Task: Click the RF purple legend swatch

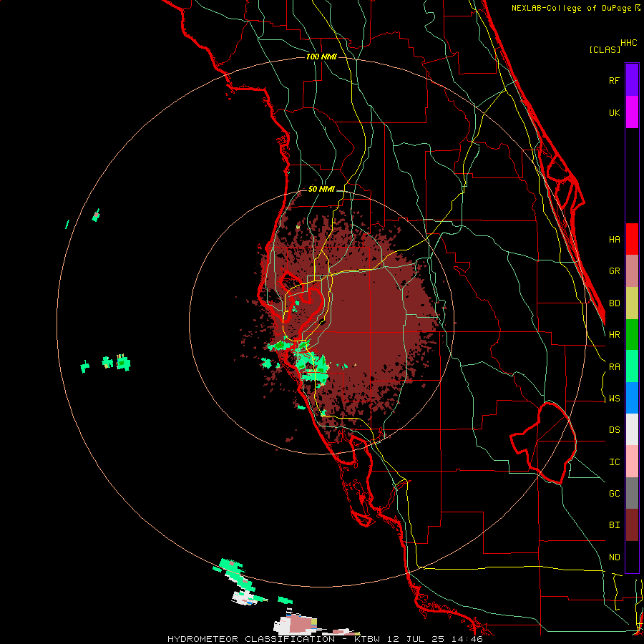Action: coord(632,80)
